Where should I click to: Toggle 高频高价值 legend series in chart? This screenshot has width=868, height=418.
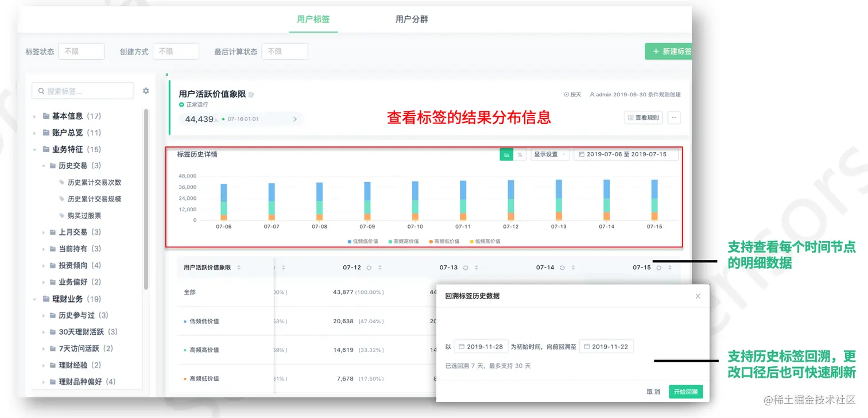[404, 242]
